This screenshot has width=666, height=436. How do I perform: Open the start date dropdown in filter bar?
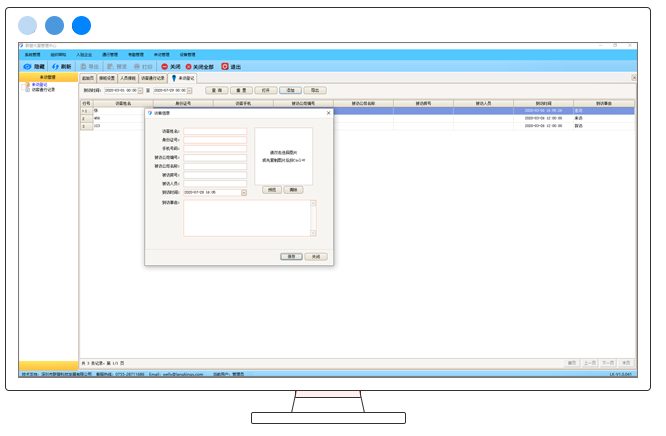141,90
